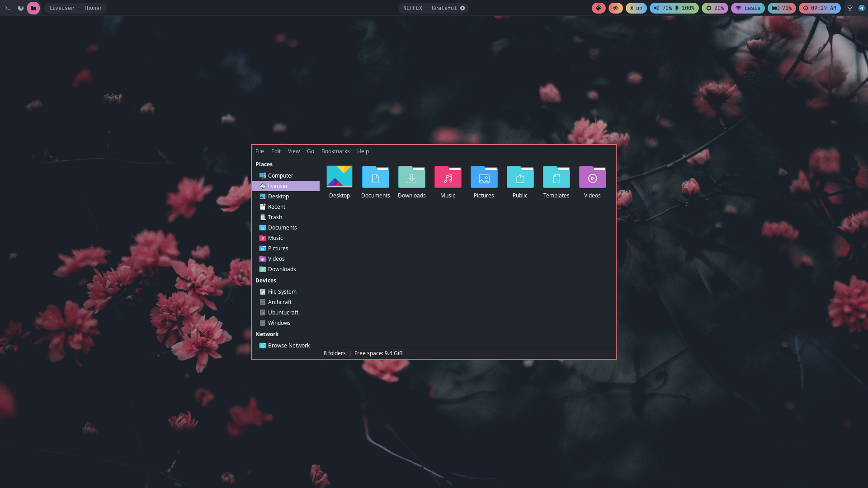The image size is (868, 488).
Task: Click the oasis Wi-Fi network module
Action: [x=748, y=8]
